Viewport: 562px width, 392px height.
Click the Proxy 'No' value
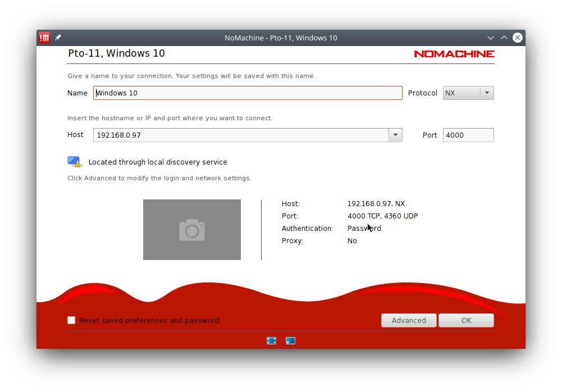tap(352, 241)
